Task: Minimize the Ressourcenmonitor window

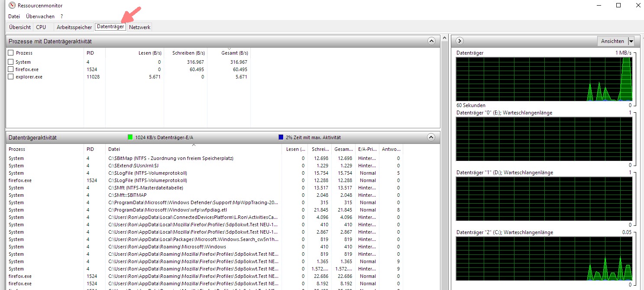Action: coord(599,5)
